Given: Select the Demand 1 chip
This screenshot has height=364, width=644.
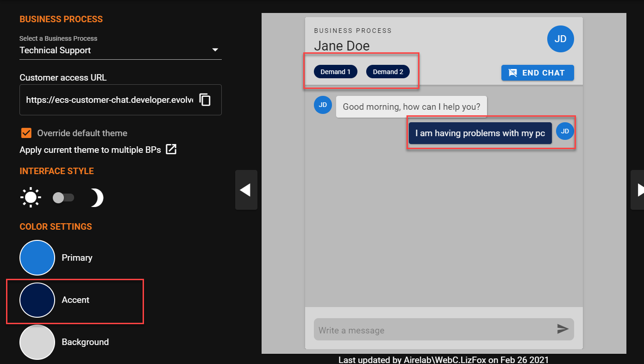Looking at the screenshot, I should coord(335,72).
